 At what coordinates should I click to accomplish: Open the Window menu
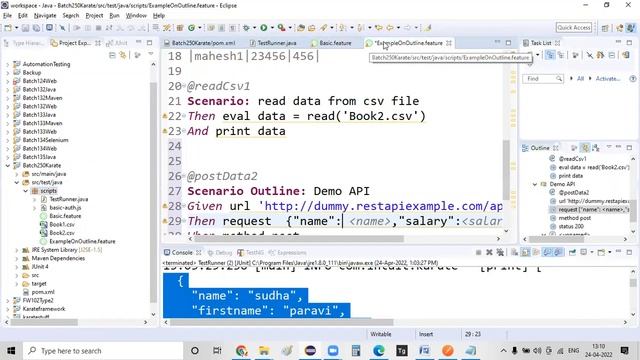[136, 16]
